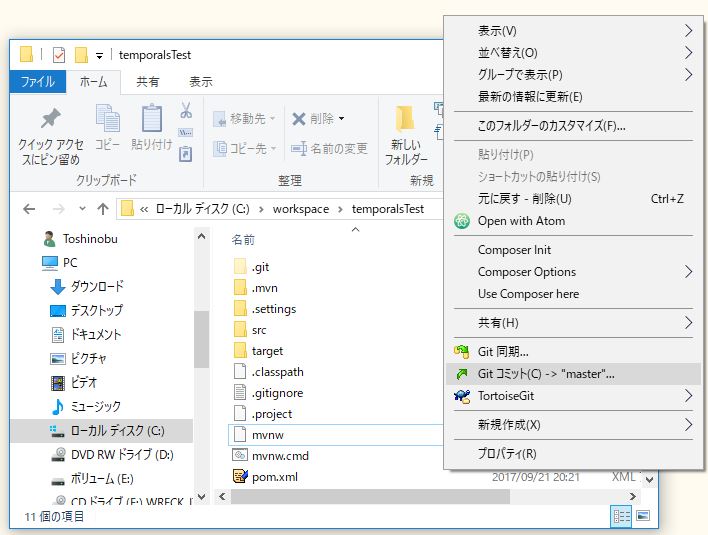Open the Delete (削除) dropdown arrow
The width and height of the screenshot is (708, 535).
[x=341, y=119]
